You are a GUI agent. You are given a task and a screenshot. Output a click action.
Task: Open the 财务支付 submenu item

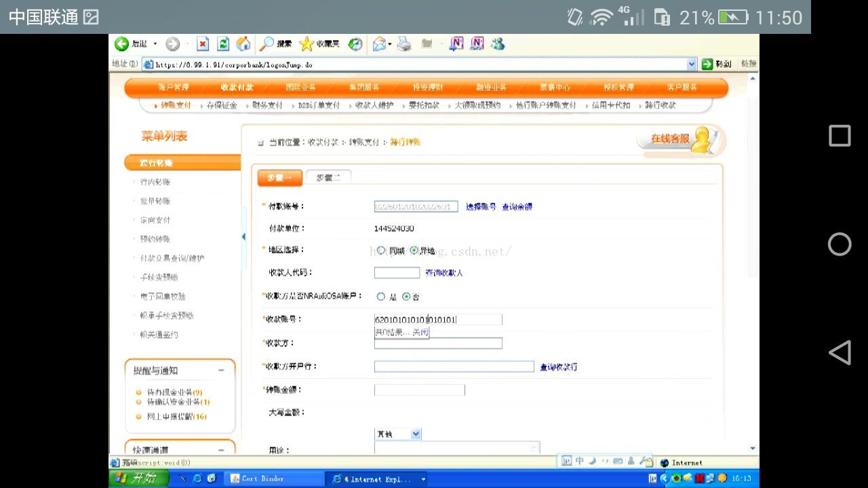(267, 106)
